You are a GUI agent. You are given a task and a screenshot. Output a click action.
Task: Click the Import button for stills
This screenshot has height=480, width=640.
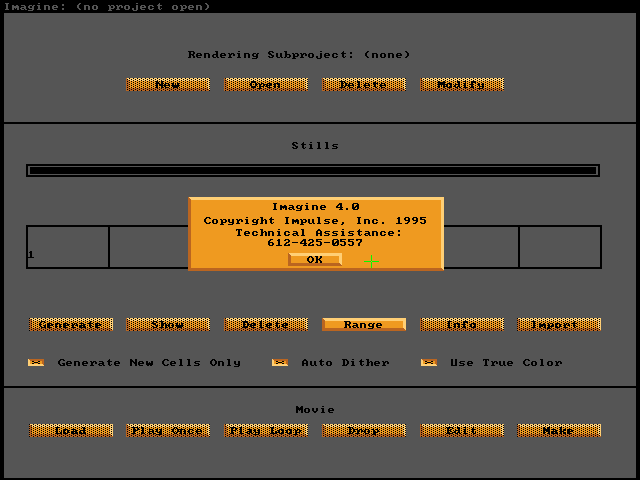559,324
